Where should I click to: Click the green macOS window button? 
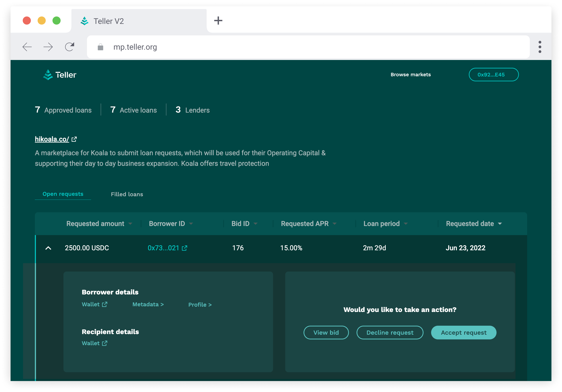click(57, 21)
